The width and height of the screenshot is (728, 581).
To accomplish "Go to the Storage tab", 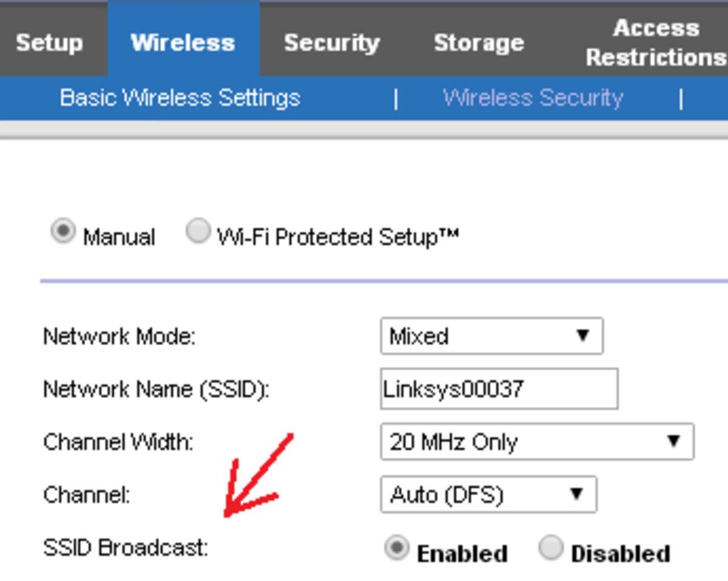I will pyautogui.click(x=479, y=42).
